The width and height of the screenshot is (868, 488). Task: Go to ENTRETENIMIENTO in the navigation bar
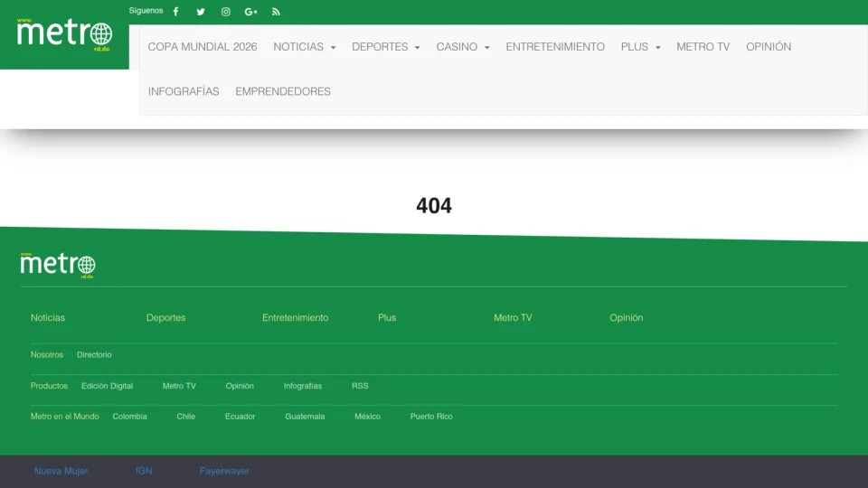click(x=555, y=47)
